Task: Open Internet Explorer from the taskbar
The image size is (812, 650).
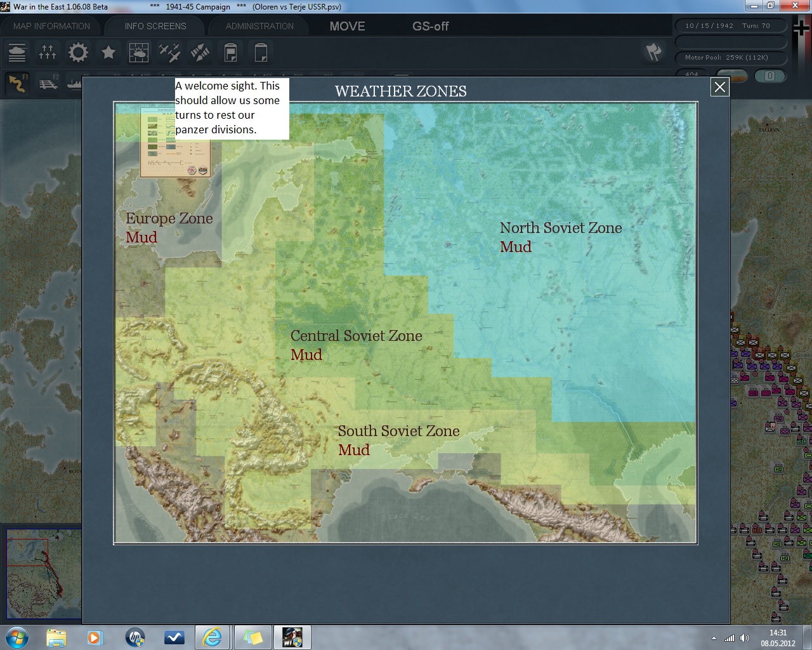Action: click(213, 637)
